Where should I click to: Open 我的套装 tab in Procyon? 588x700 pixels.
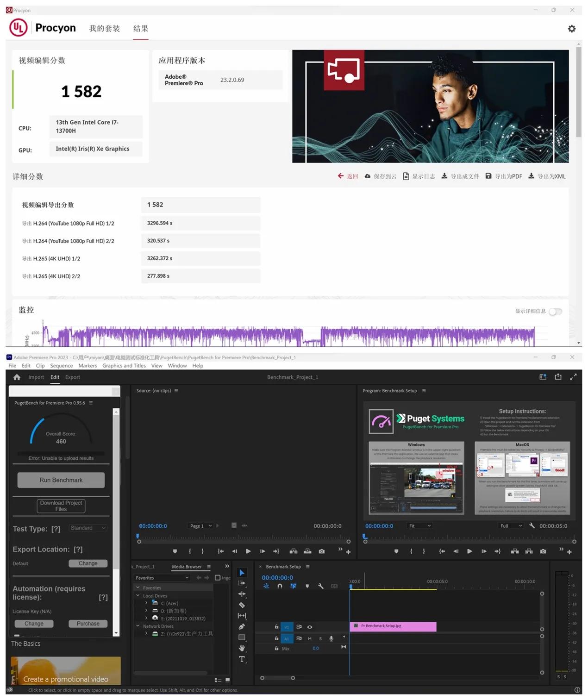pyautogui.click(x=105, y=29)
